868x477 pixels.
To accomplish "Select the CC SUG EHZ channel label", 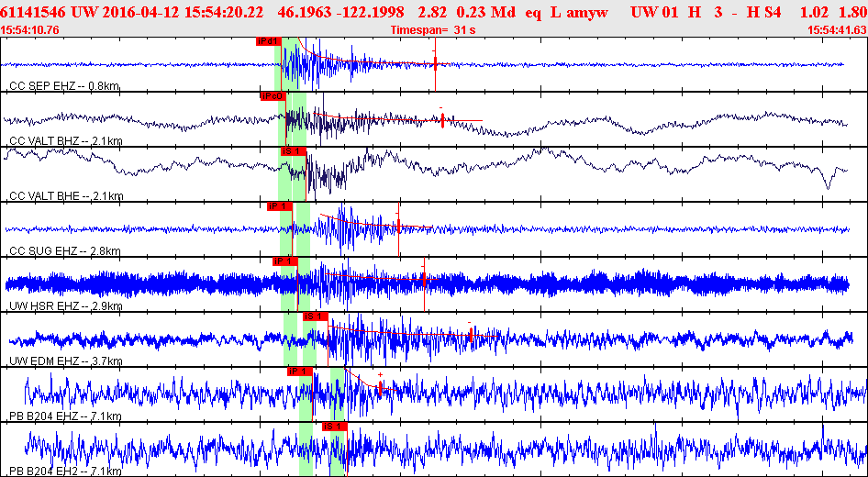I will pos(65,251).
